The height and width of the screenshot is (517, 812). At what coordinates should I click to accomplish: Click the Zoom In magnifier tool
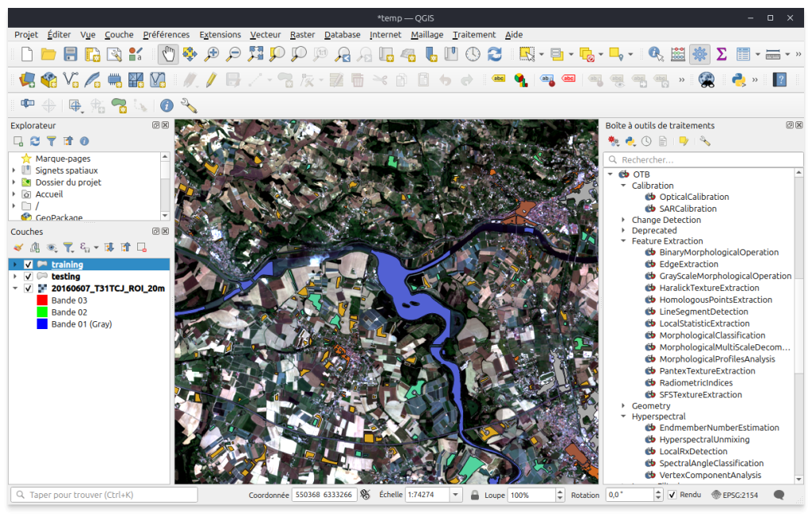tap(212, 54)
